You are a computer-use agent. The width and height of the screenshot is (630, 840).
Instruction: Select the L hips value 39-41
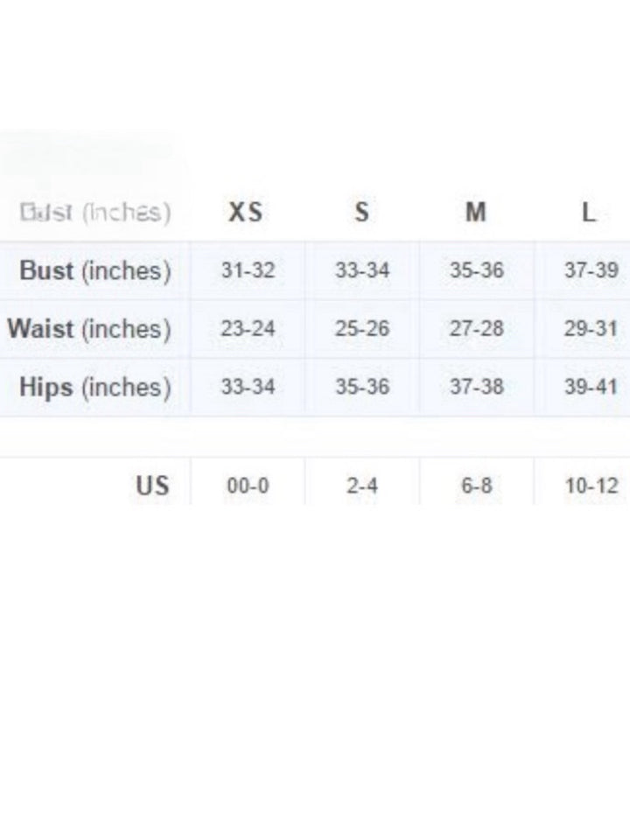point(591,387)
